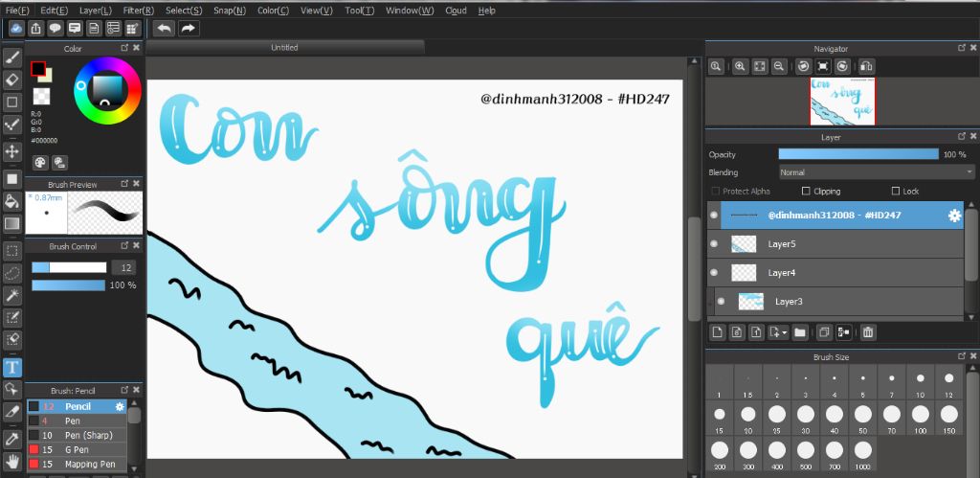Viewport: 980px width, 478px height.
Task: Adjust the brush size slider
Action: click(69, 268)
